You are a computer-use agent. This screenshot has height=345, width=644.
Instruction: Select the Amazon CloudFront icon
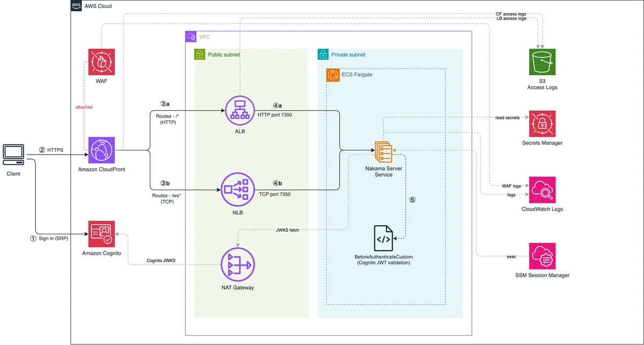pyautogui.click(x=101, y=149)
